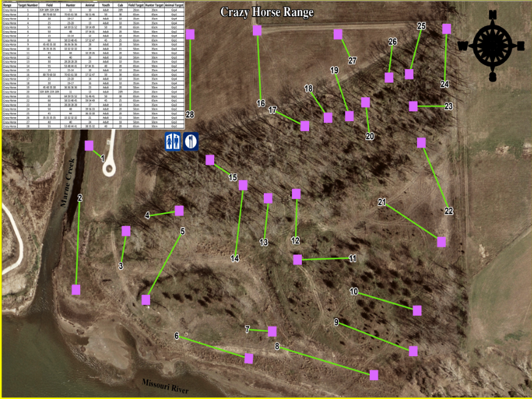The image size is (532, 399).
Task: Click the fork and knife dining icon
Action: 191,141
